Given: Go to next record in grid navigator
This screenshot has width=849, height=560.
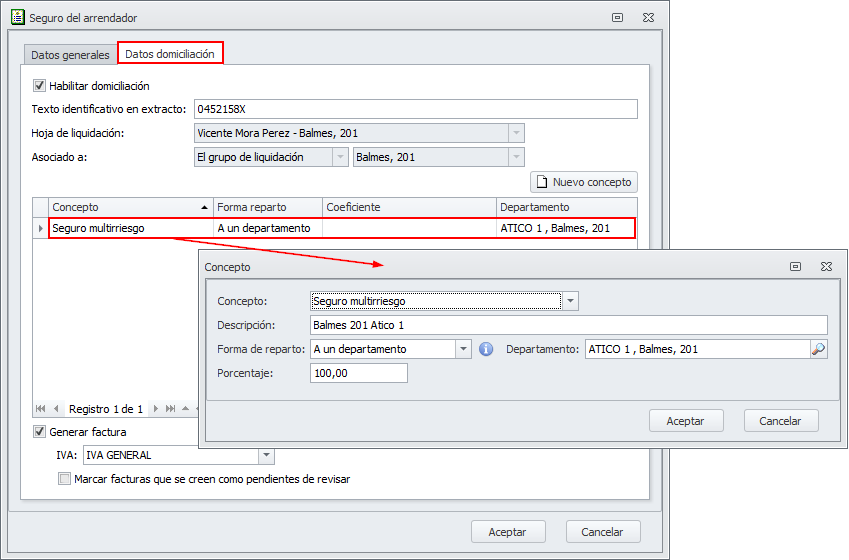Looking at the screenshot, I should click(x=155, y=409).
